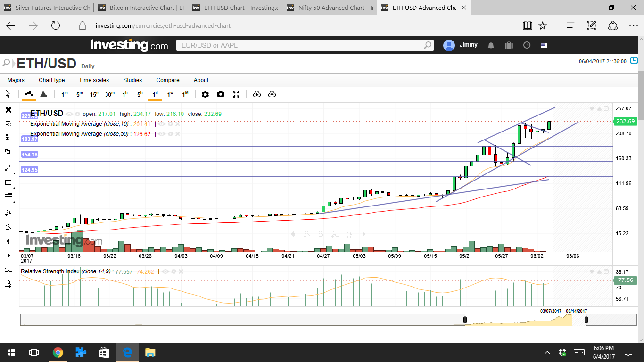Toggle visibility of Relative Strength Index
This screenshot has width=644, height=362.
165,271
